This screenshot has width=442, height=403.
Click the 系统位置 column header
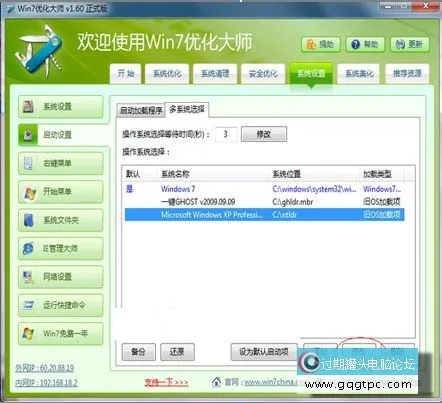coord(314,174)
